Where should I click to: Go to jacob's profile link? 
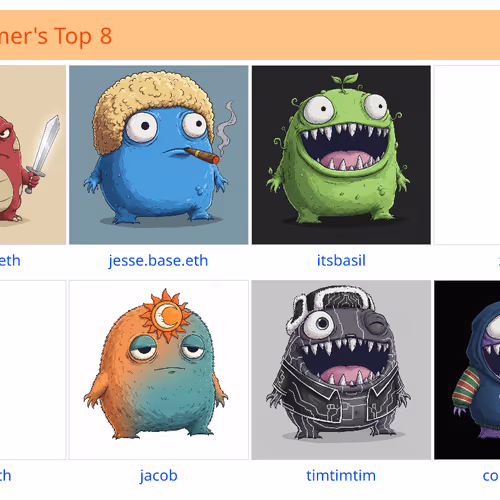(159, 476)
